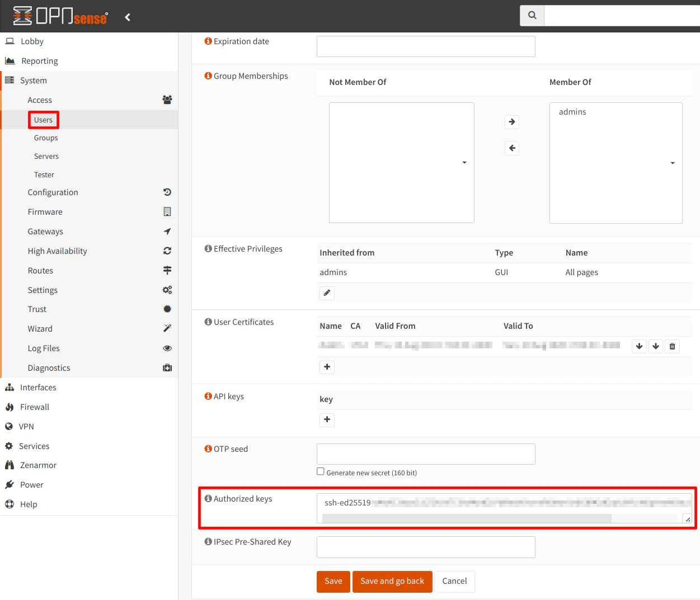Screen dimensions: 700x600
Task: Delete the user certificate with trash icon
Action: [673, 346]
